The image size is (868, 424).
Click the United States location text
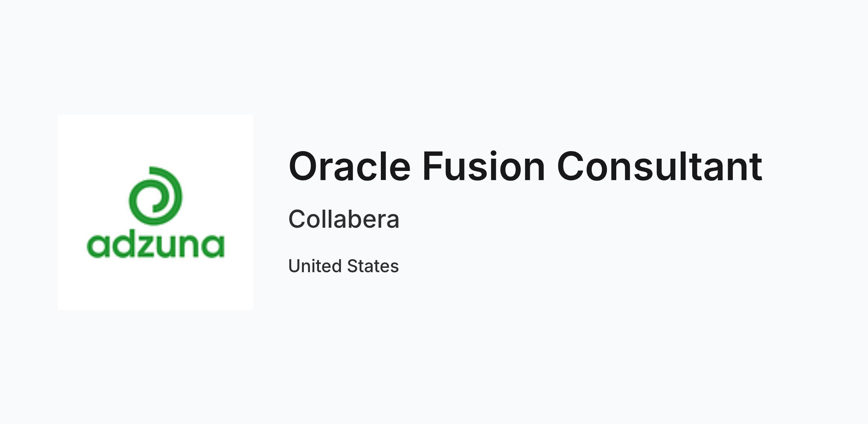(344, 266)
